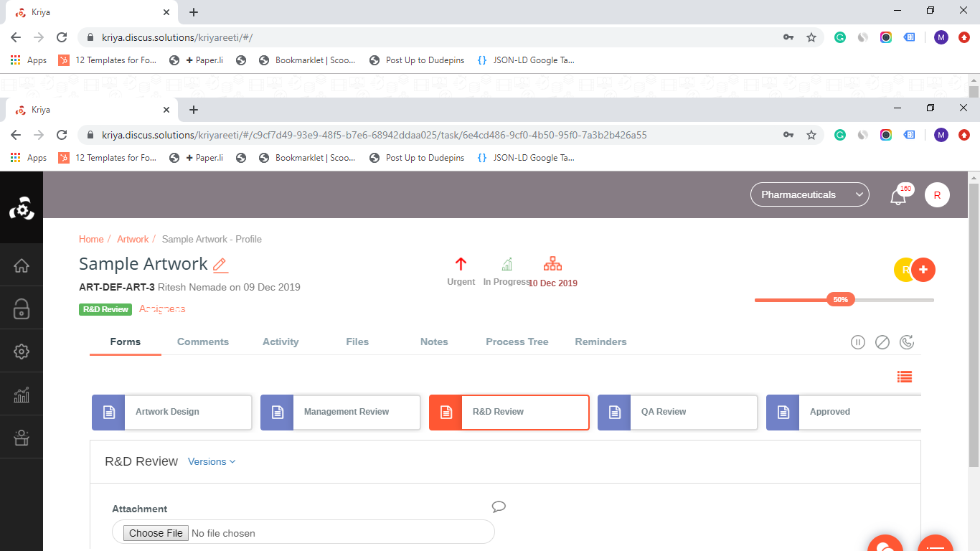Open new tab in back browser window
The image size is (980, 551).
click(194, 12)
